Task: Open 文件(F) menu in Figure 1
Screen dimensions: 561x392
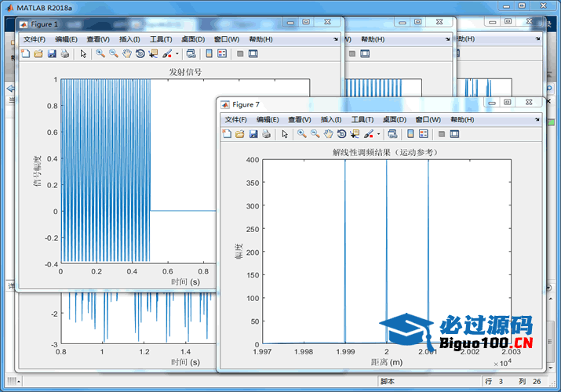Action: (x=35, y=39)
